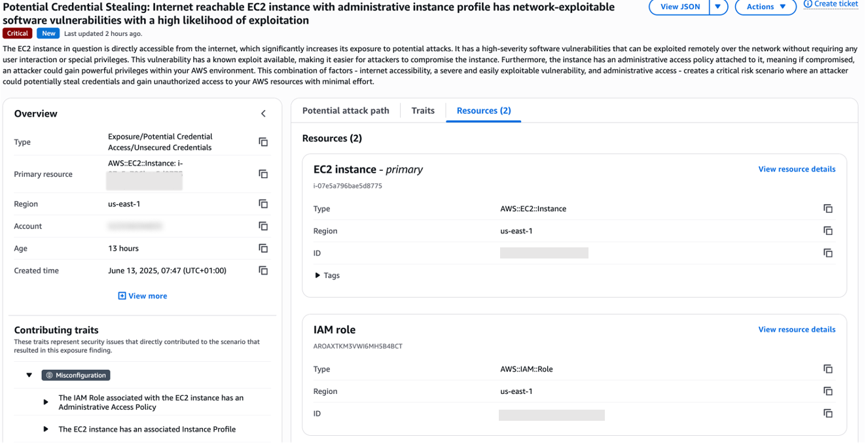The height and width of the screenshot is (445, 868).
Task: Switch to the Potential attack path tab
Action: pyautogui.click(x=346, y=111)
